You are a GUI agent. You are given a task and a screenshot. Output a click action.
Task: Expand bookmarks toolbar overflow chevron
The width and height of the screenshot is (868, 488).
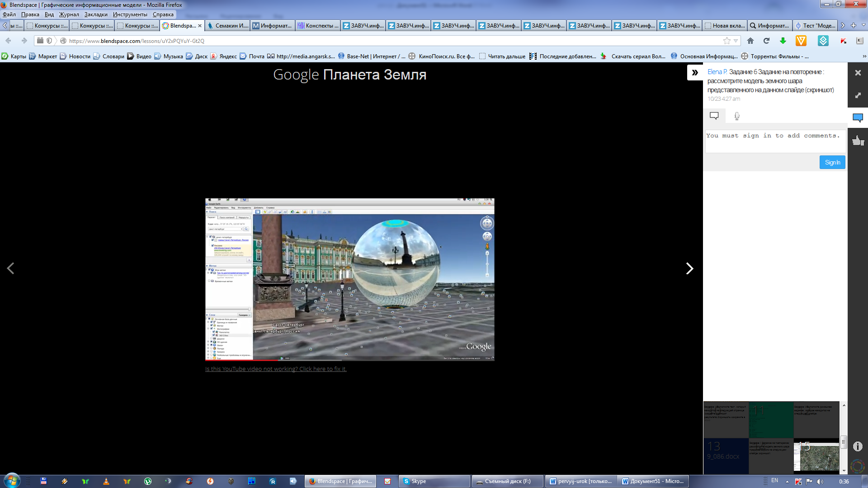[x=864, y=56]
